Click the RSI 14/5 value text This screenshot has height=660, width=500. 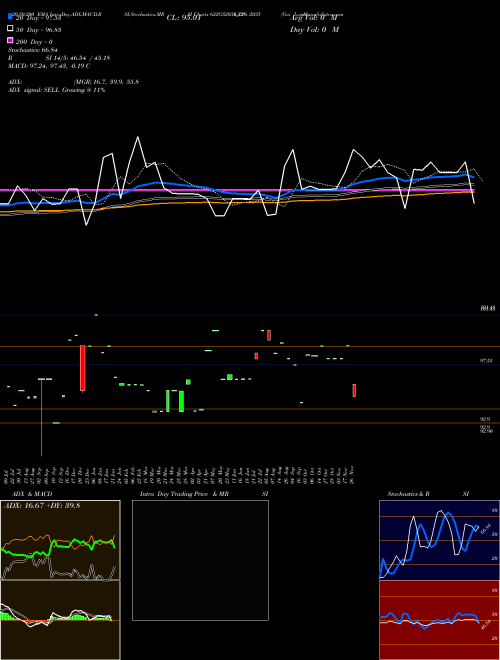78,58
